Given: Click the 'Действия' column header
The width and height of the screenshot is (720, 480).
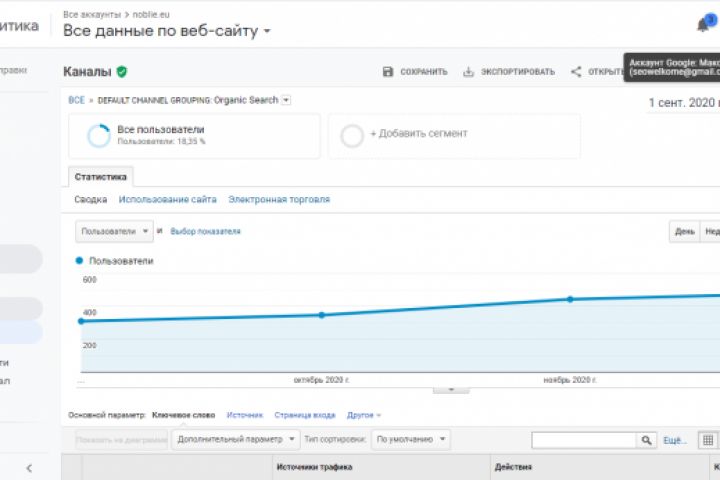Looking at the screenshot, I should pyautogui.click(x=513, y=467).
